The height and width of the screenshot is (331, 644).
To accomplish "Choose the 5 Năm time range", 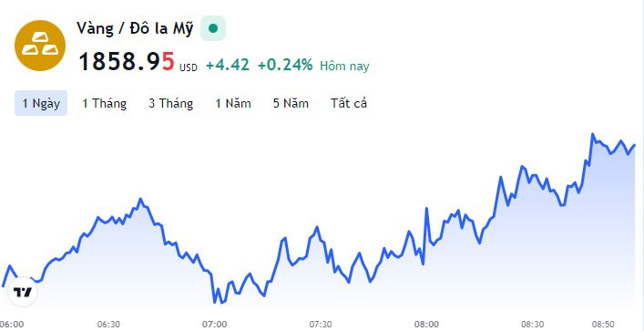I will point(291,103).
